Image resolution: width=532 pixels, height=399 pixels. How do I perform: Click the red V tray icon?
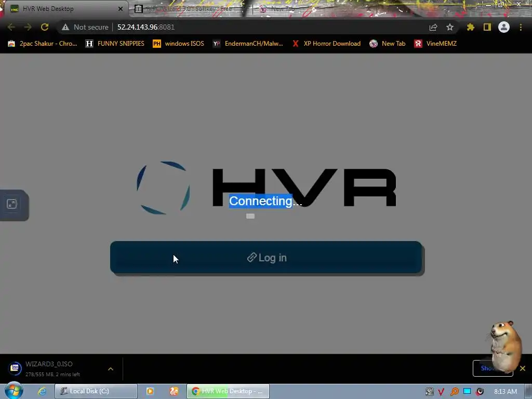point(441,392)
